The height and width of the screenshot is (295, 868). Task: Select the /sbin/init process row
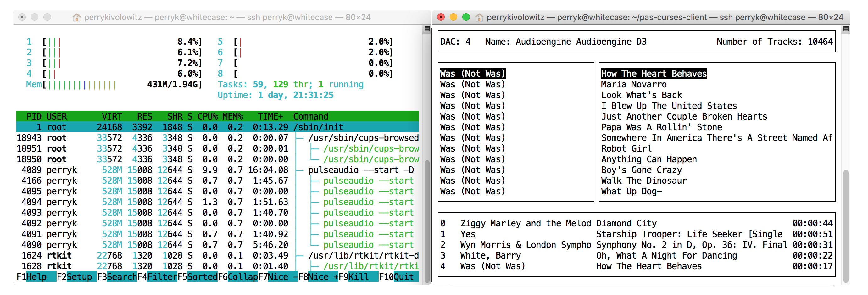pyautogui.click(x=218, y=127)
